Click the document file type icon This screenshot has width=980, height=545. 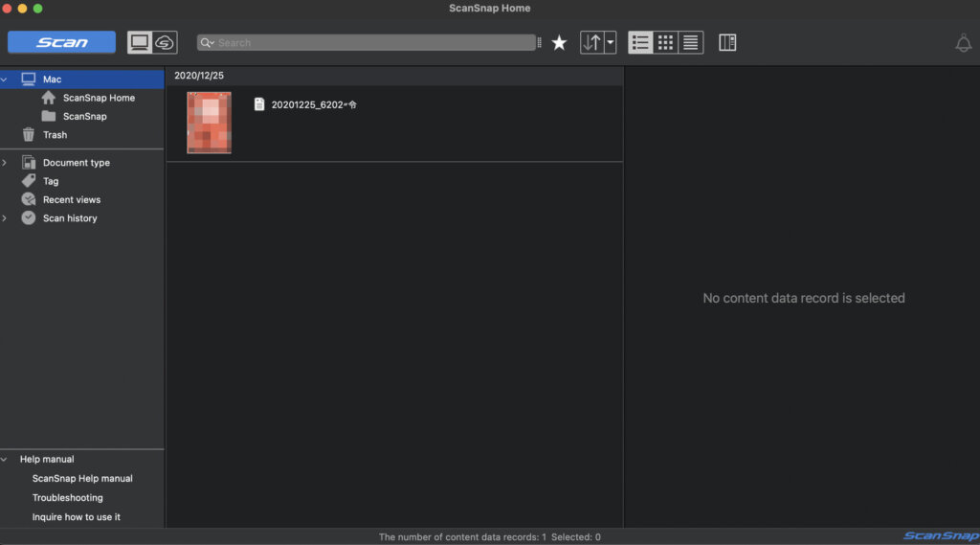click(x=258, y=103)
